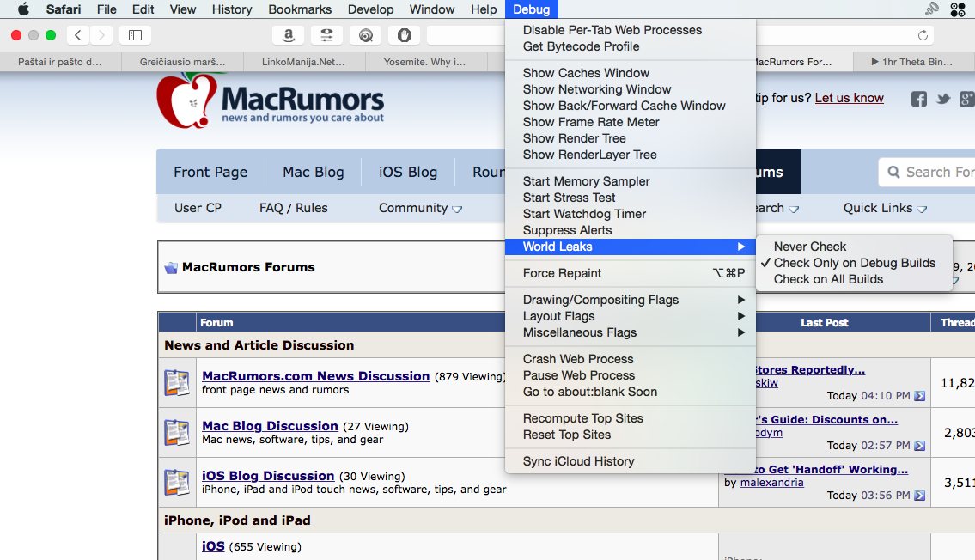Viewport: 975px width, 560px height.
Task: Select Never Check for World Leaks
Action: point(855,247)
